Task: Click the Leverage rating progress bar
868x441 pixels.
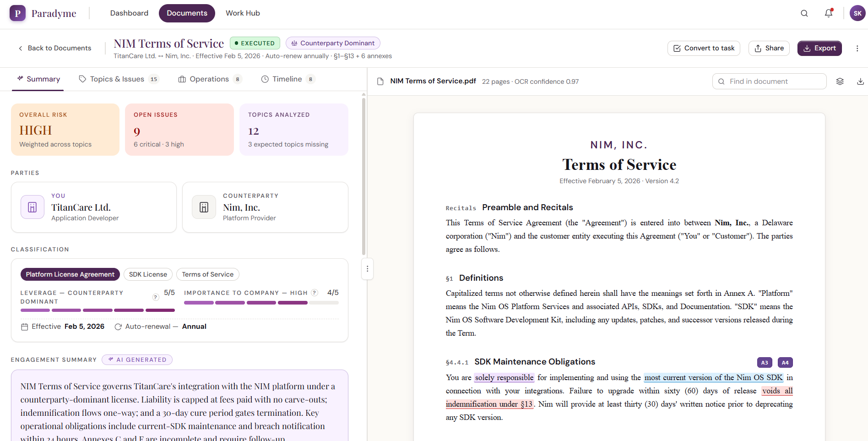Action: [x=98, y=310]
